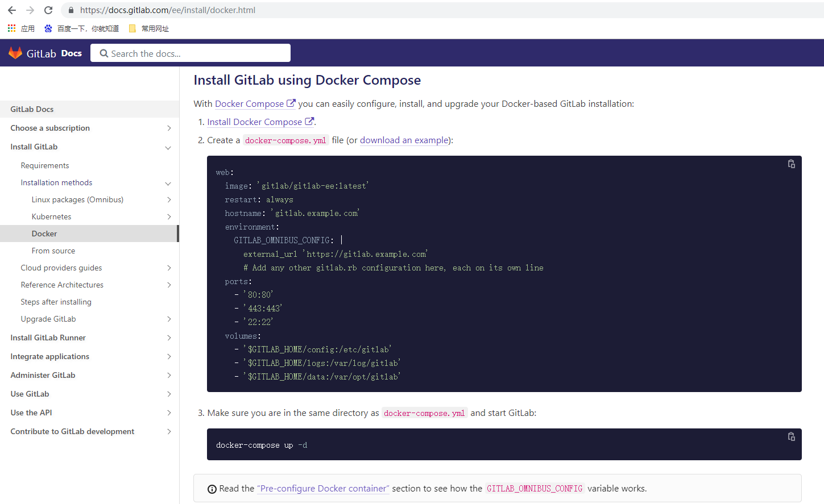Viewport: 824px width, 504px height.
Task: Open Steps after installing sidebar item
Action: 56,302
